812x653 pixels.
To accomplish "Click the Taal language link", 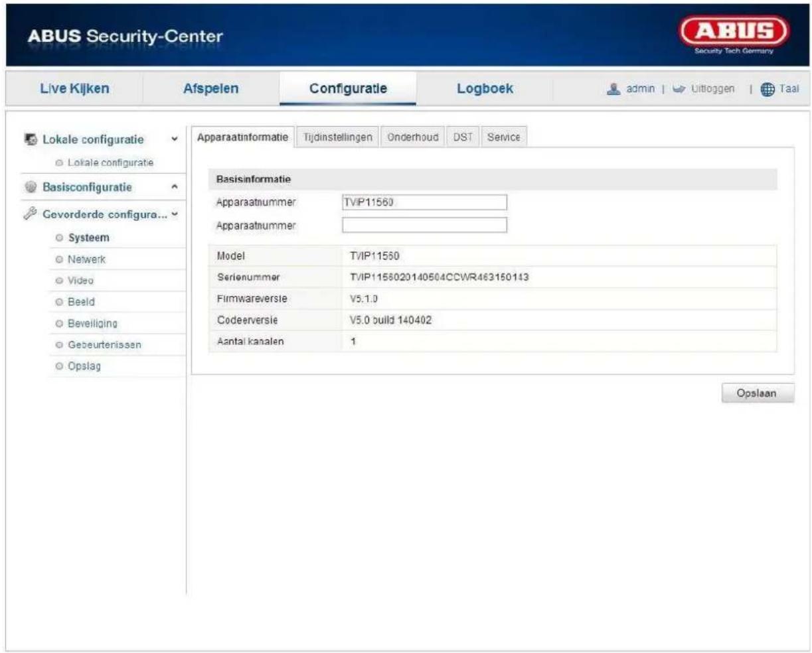I will pos(789,89).
